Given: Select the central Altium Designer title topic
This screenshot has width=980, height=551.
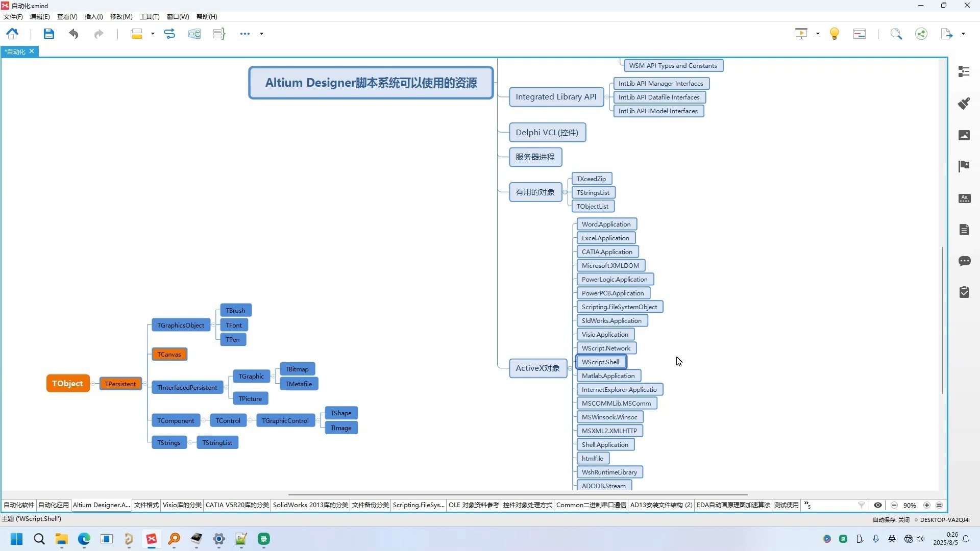Looking at the screenshot, I should click(371, 83).
